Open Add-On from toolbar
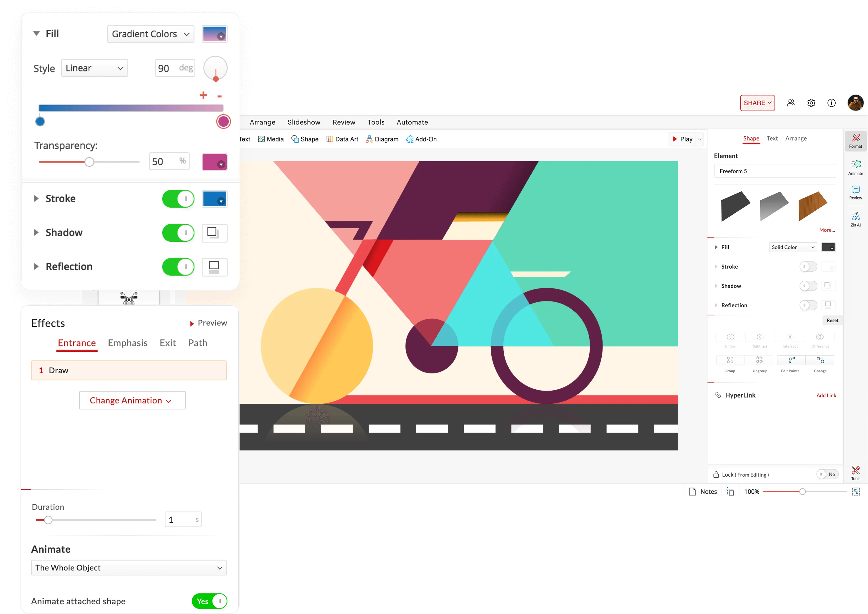The image size is (868, 614). coord(421,139)
